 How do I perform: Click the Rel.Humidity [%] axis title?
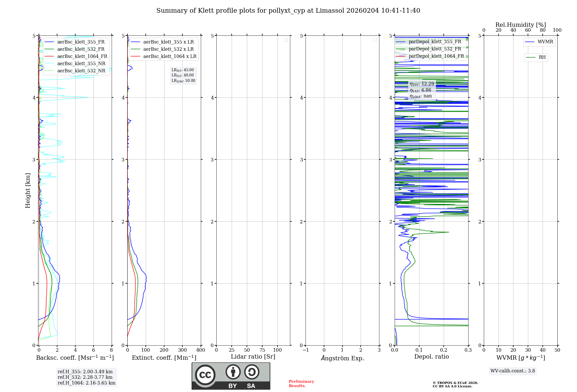coord(521,25)
